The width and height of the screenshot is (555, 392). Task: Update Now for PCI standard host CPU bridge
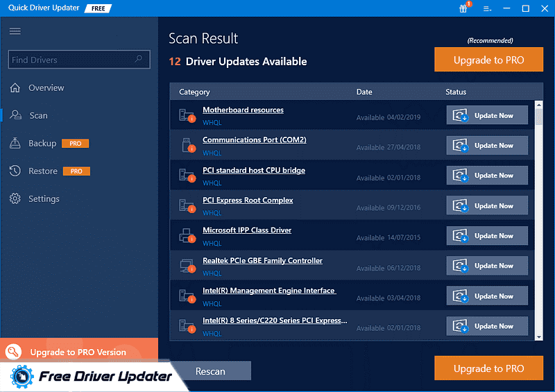[x=487, y=176]
